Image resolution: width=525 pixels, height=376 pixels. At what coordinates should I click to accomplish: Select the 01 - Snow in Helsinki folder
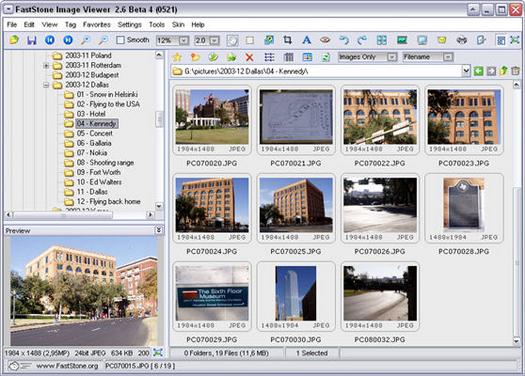107,95
